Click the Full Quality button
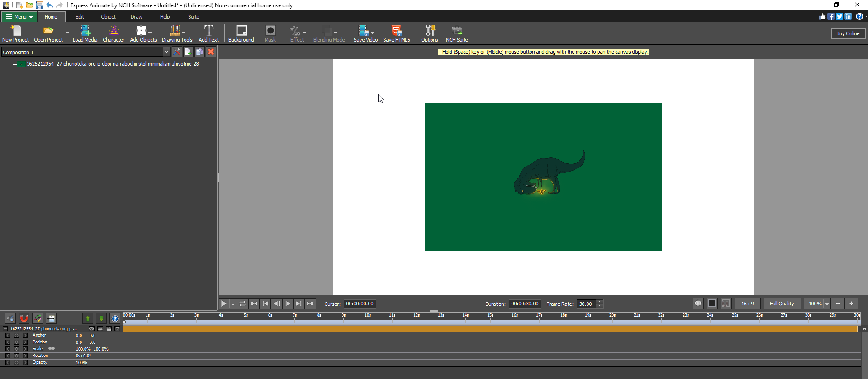Screen dimensions: 868x379 pyautogui.click(x=782, y=304)
